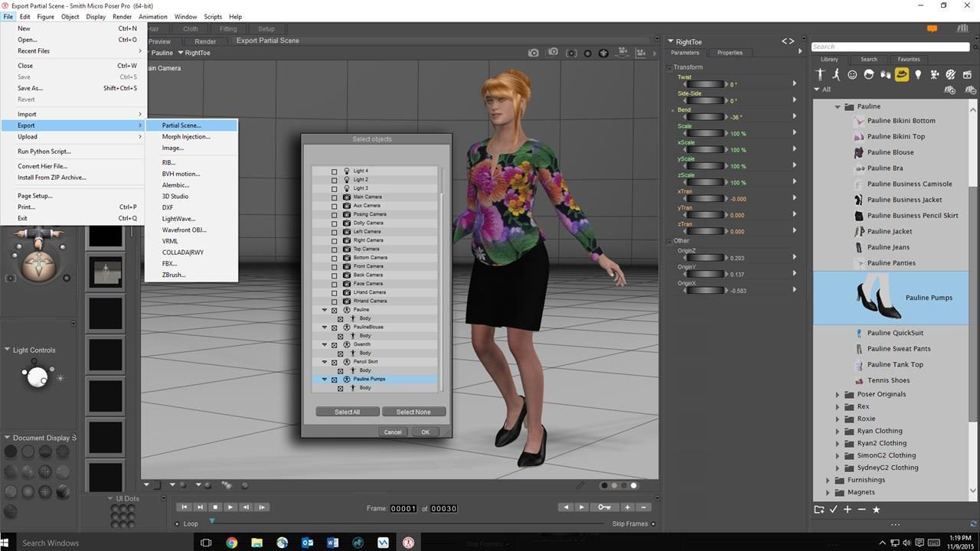Viewport: 980px width, 551px height.
Task: Click the new folder icon in library footer
Action: pyautogui.click(x=819, y=509)
